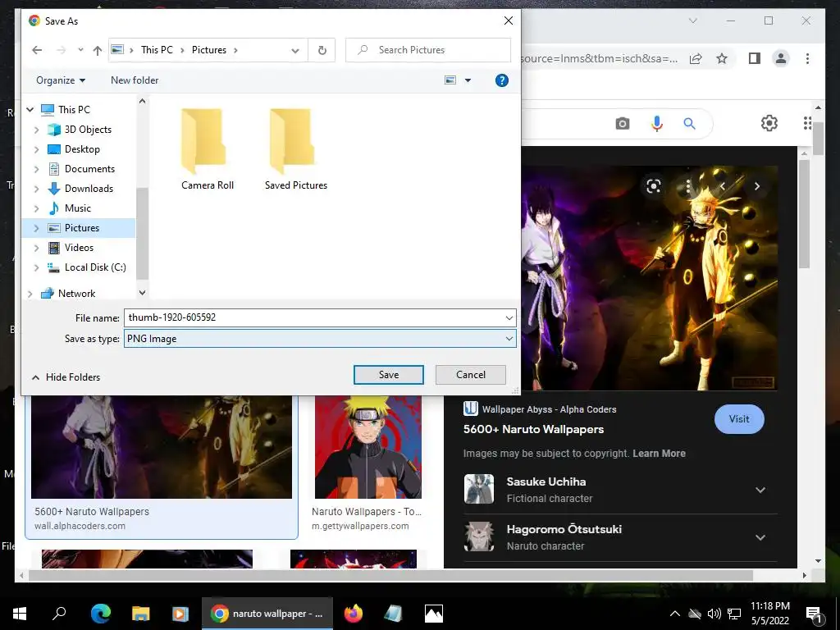
Task: Click the Google search magnifier button
Action: point(689,125)
